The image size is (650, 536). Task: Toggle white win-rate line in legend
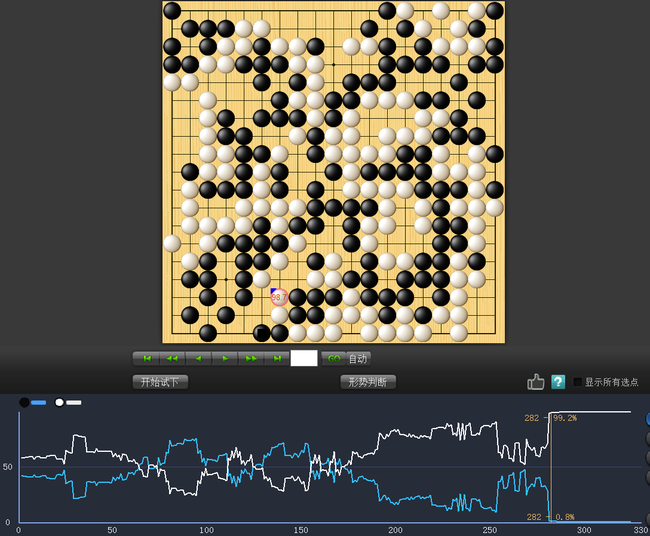[x=68, y=403]
